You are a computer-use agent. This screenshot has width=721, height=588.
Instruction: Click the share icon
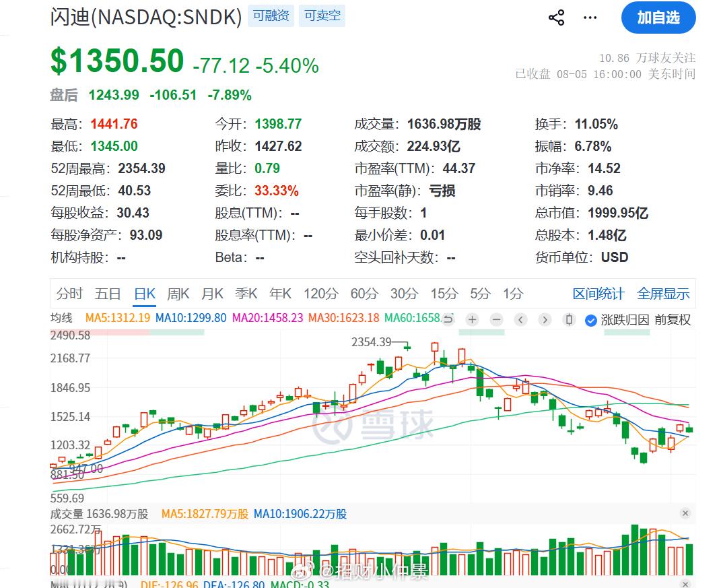tap(556, 18)
